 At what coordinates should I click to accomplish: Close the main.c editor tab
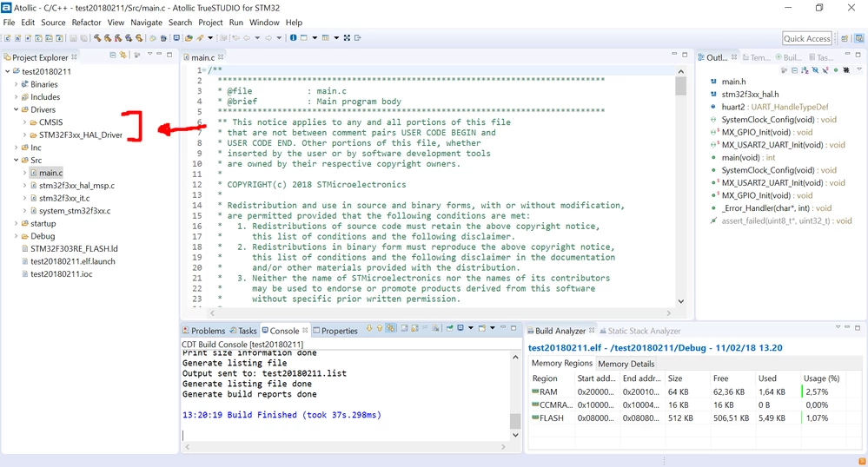tap(221, 57)
